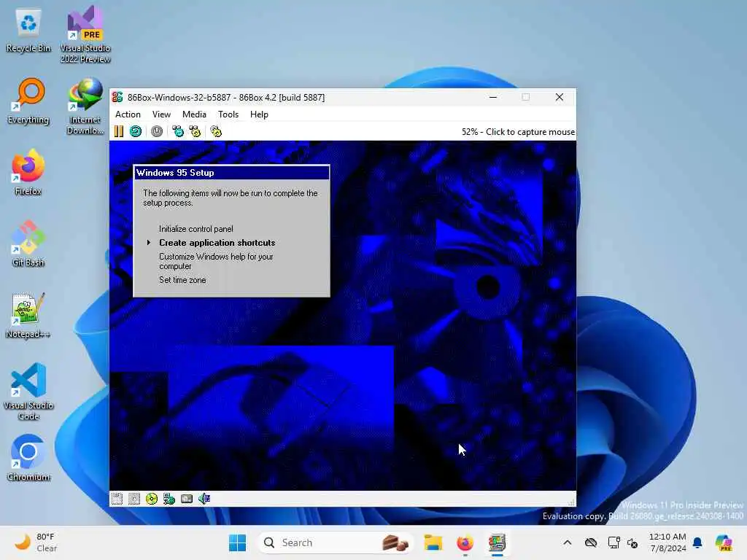This screenshot has height=560, width=747.
Task: Click the hard disk status icon
Action: tap(187, 499)
